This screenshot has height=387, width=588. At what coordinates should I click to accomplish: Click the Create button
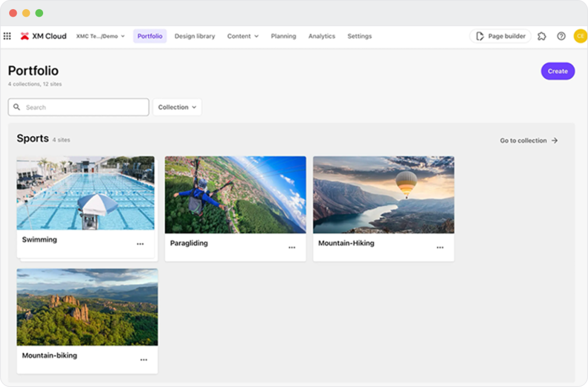[558, 71]
